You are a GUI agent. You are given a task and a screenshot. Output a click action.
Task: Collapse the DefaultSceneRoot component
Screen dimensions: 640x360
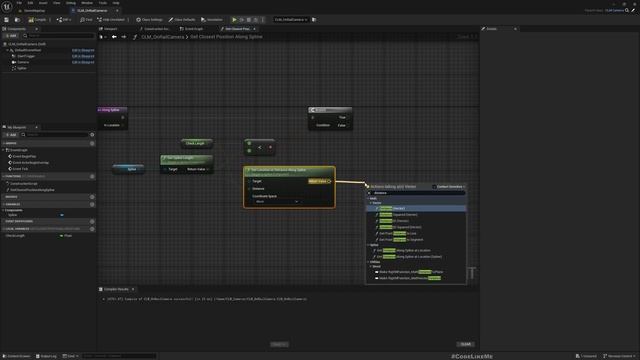7,50
